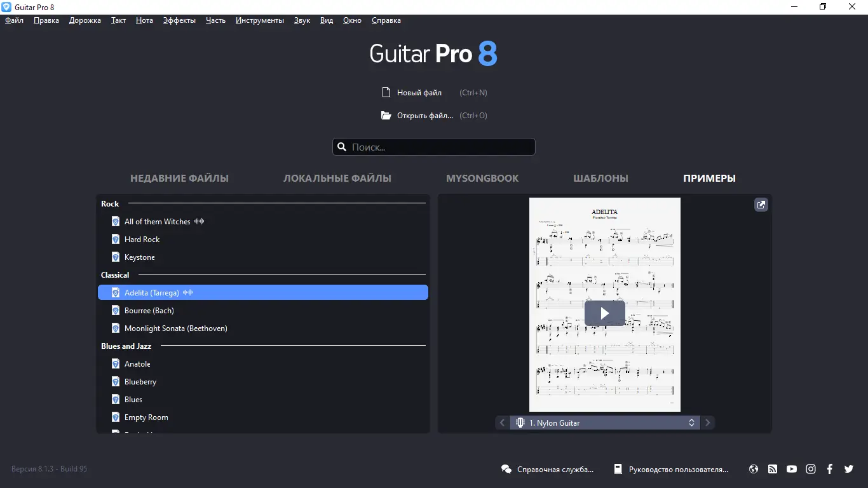Click the file icon beside All of them Witches
Image resolution: width=868 pixels, height=488 pixels.
(116, 222)
